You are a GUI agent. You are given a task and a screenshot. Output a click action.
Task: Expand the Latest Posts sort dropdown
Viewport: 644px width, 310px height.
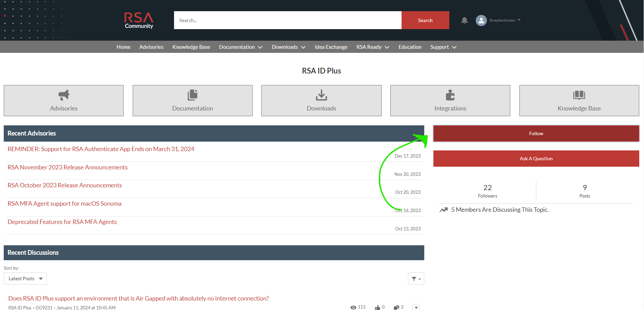[25, 278]
